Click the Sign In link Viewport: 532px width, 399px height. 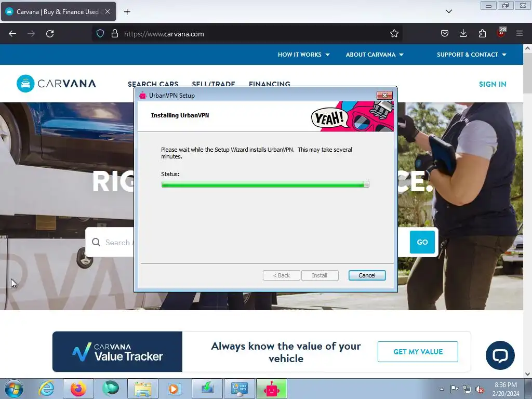coord(493,84)
